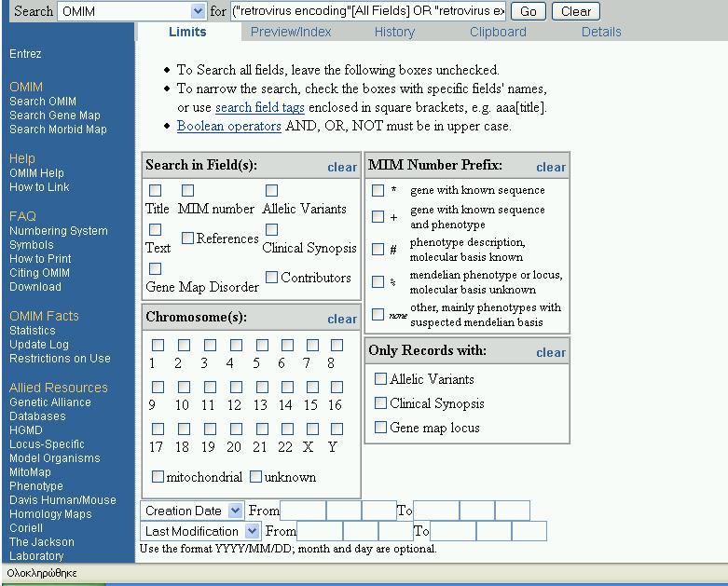Click the Creation Date From year field
Viewport: 728px width, 586px height.
(303, 511)
